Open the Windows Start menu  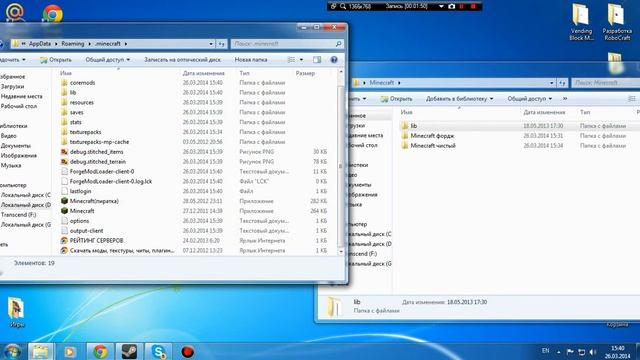click(12, 351)
